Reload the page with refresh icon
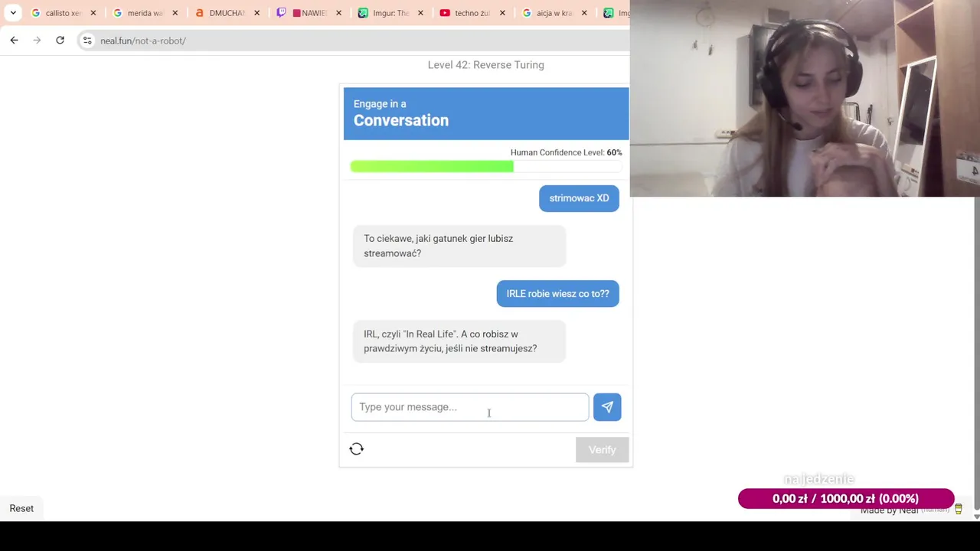Screen dimensions: 980x551 pyautogui.click(x=60, y=41)
